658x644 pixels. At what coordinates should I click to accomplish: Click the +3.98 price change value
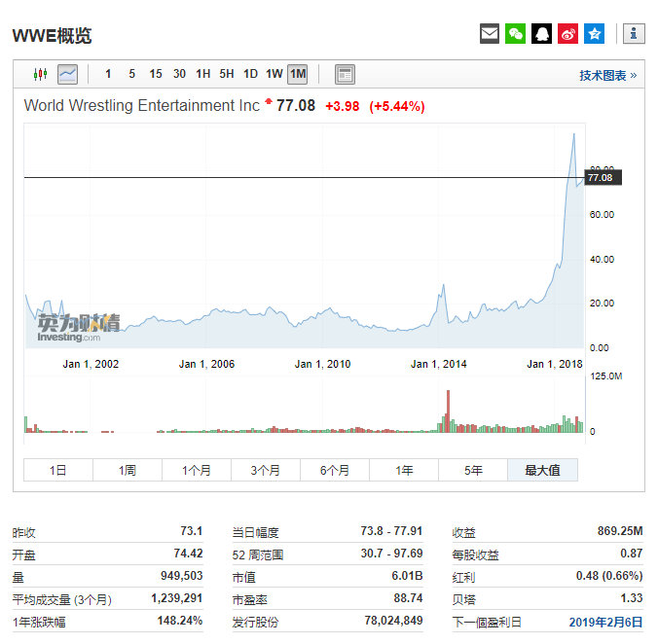[x=343, y=106]
